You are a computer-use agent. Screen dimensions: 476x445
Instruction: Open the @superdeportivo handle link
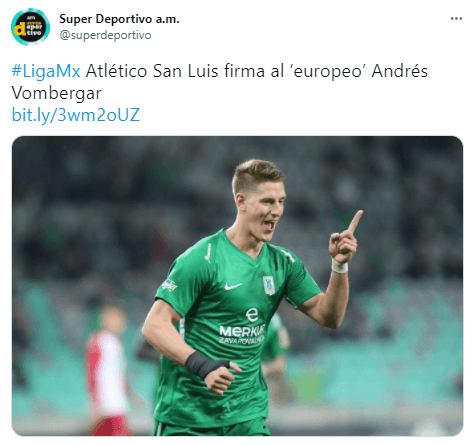(105, 35)
